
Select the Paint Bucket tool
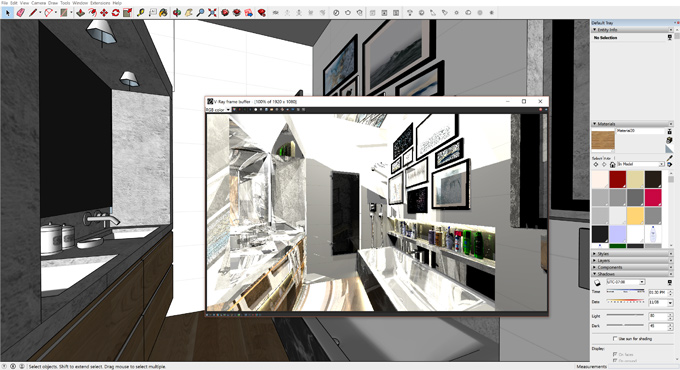[x=163, y=13]
